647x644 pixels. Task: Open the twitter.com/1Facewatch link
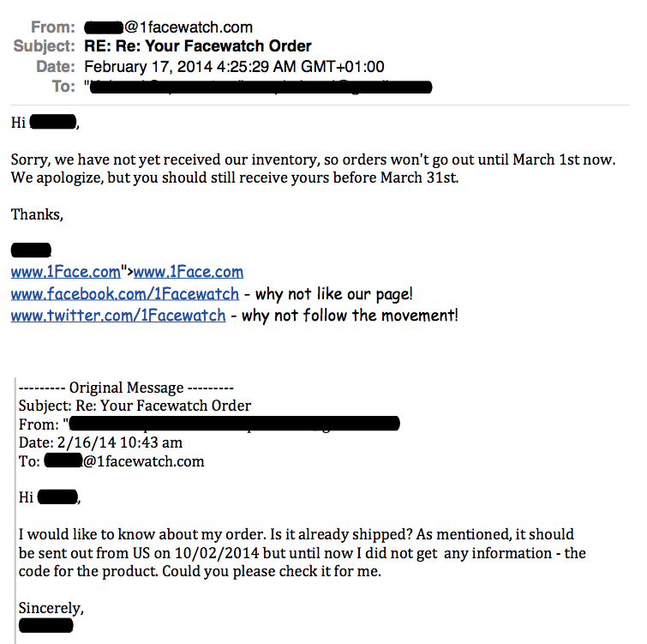(x=118, y=315)
